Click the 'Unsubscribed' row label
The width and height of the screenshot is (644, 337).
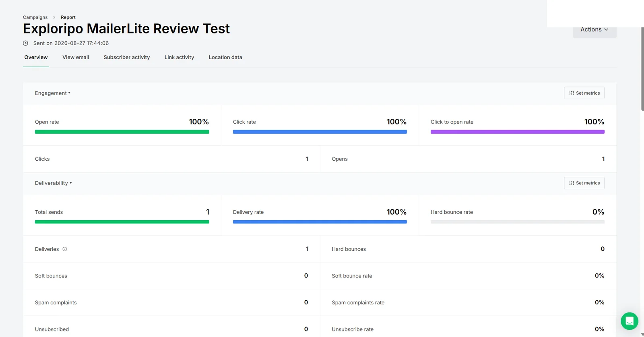tap(52, 329)
